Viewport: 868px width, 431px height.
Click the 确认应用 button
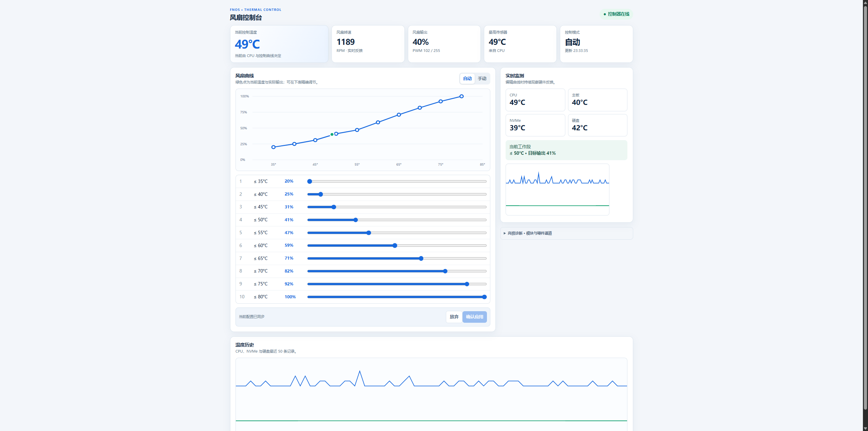click(474, 317)
